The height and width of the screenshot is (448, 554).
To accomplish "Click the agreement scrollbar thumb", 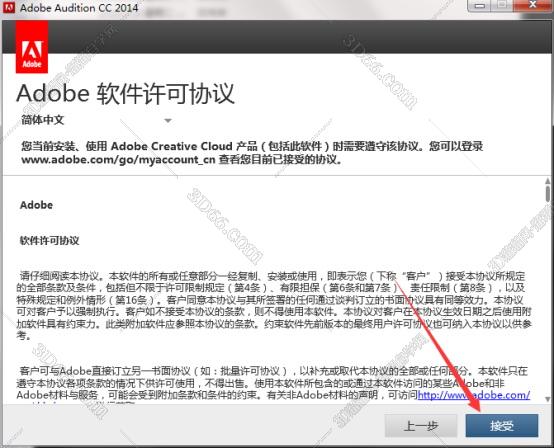I will coord(548,193).
